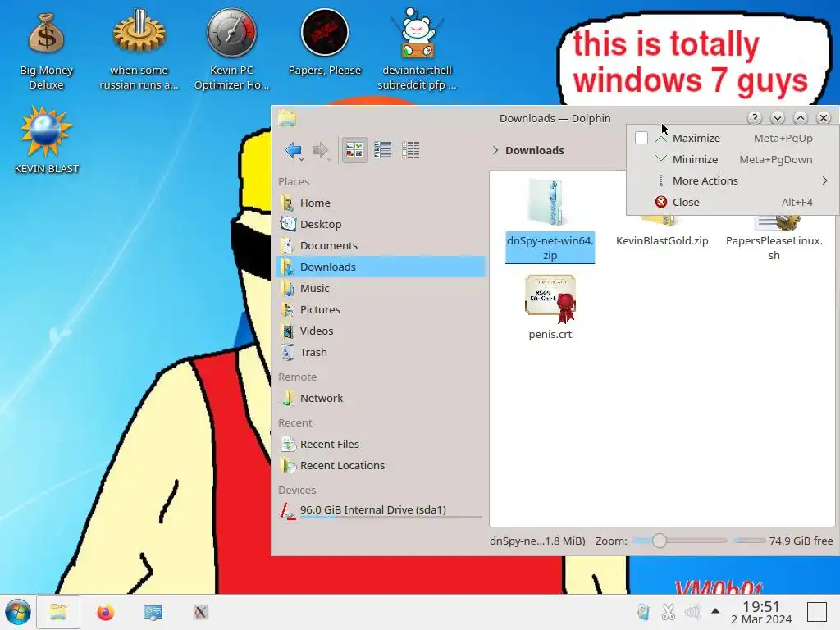Open Recent Locations in sidebar
Screen dimensions: 840x630
(381, 466)
